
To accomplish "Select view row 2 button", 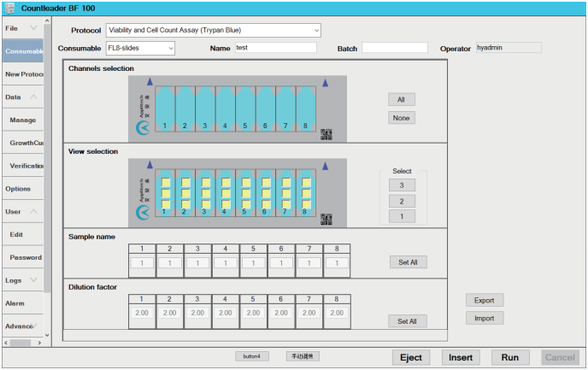I will click(402, 202).
